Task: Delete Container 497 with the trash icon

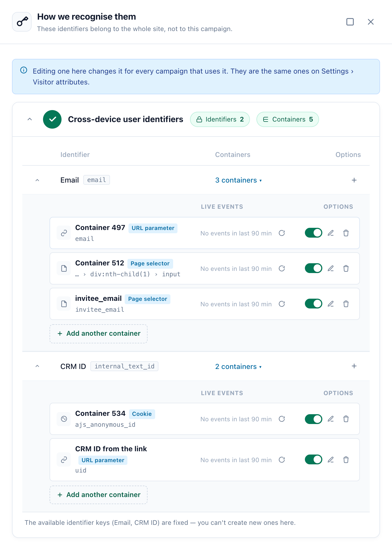Action: click(346, 233)
